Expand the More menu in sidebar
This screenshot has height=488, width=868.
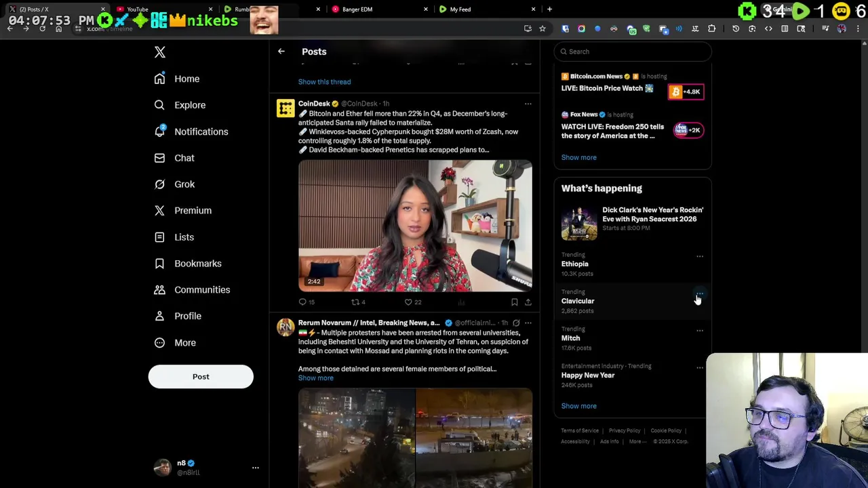click(x=174, y=343)
